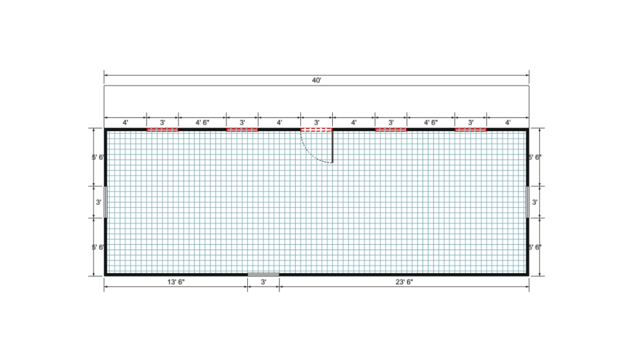
Task: Click the dashed door swing arc
Action: [x=309, y=154]
